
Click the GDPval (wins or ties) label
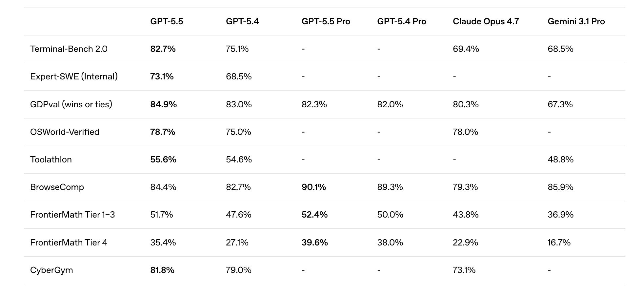[x=71, y=104]
